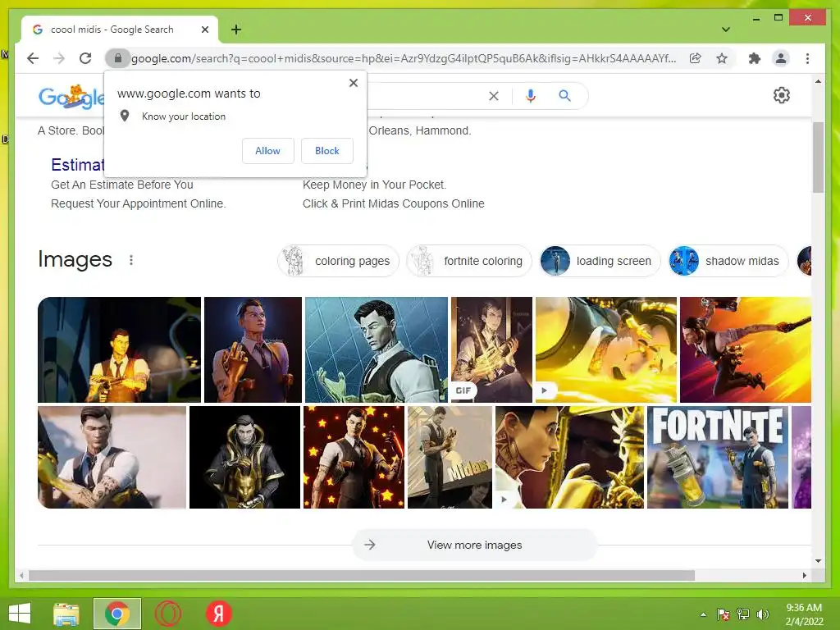Launch Yandex browser from the taskbar

tap(218, 614)
